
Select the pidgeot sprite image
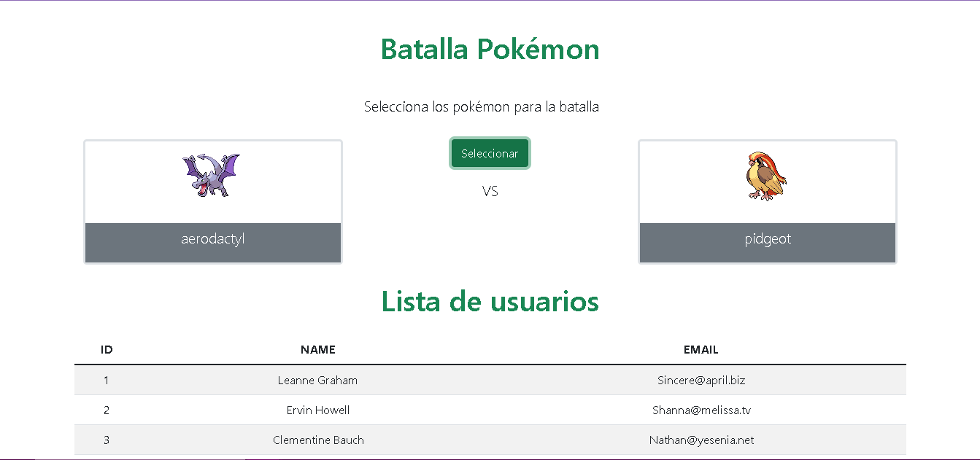point(767,176)
